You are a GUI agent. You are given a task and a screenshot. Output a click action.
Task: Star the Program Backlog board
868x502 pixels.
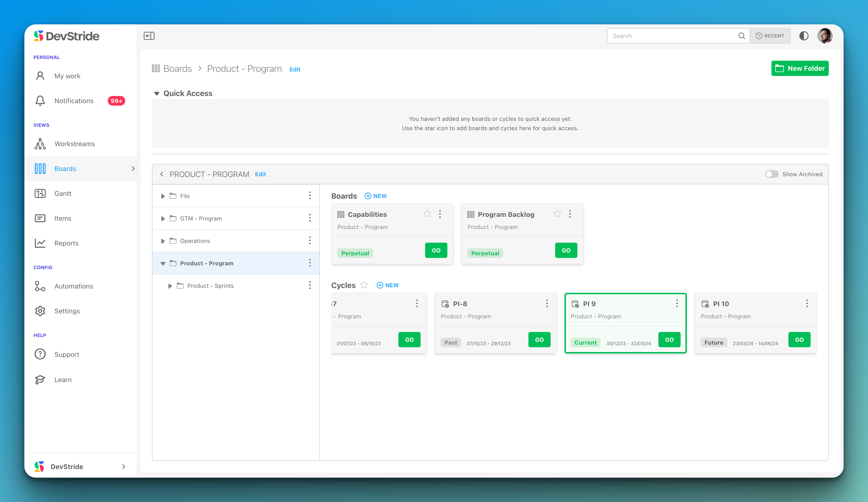click(x=557, y=214)
